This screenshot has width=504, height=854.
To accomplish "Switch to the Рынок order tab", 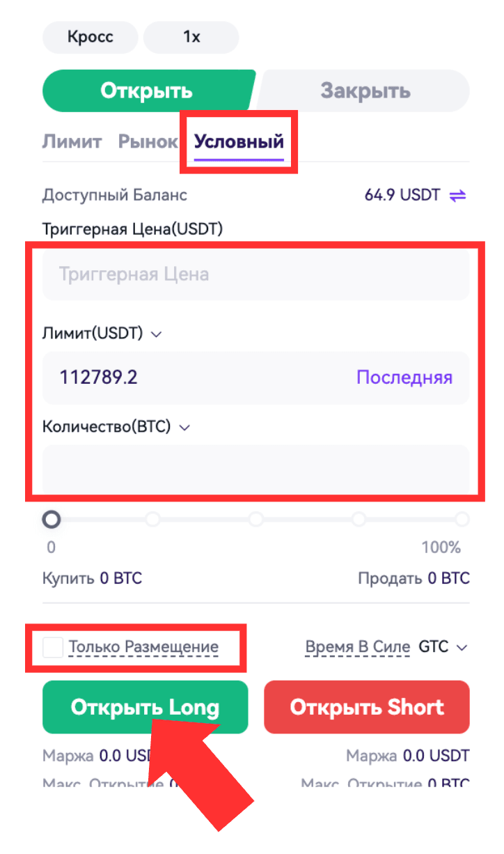I will pos(148,141).
